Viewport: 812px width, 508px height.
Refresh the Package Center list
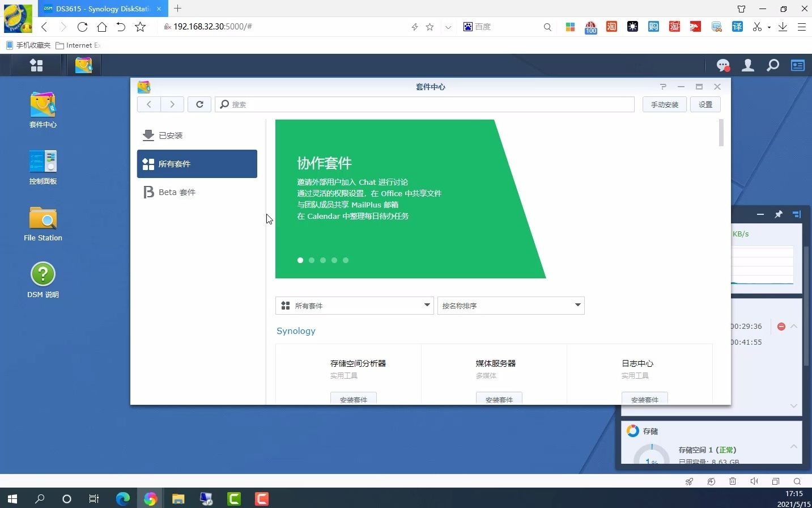[x=199, y=104]
